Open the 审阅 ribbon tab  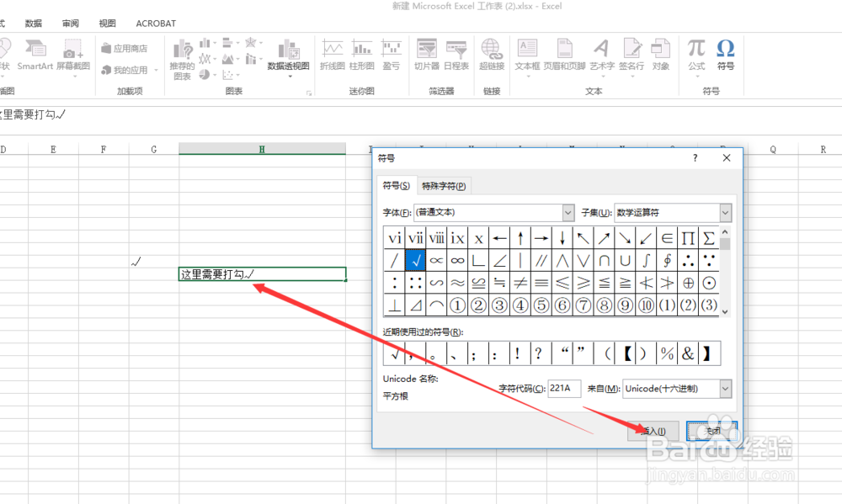tap(71, 23)
